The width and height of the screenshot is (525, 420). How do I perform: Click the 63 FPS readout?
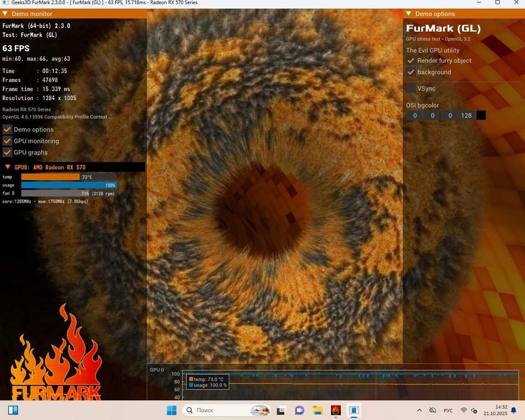click(x=16, y=49)
